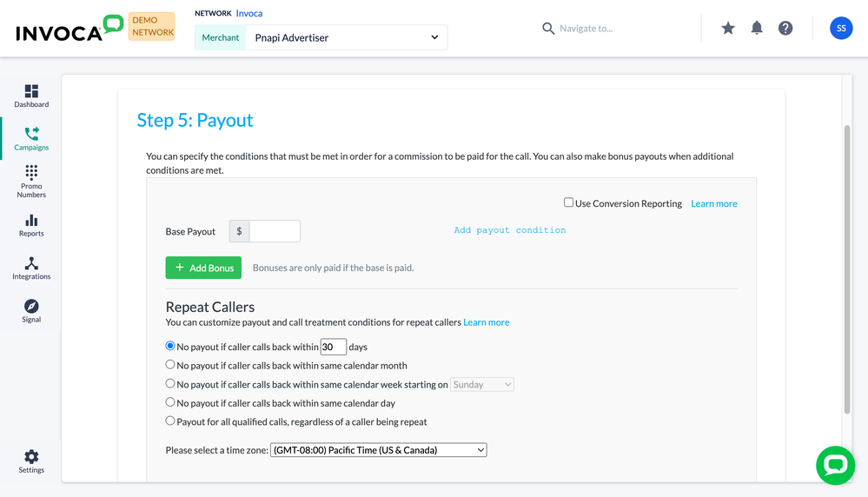The height and width of the screenshot is (497, 868).
Task: Click the favorites star icon
Action: click(728, 28)
